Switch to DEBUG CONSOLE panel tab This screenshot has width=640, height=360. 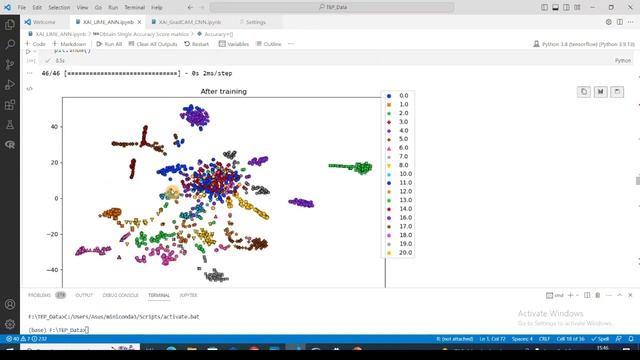pyautogui.click(x=120, y=295)
